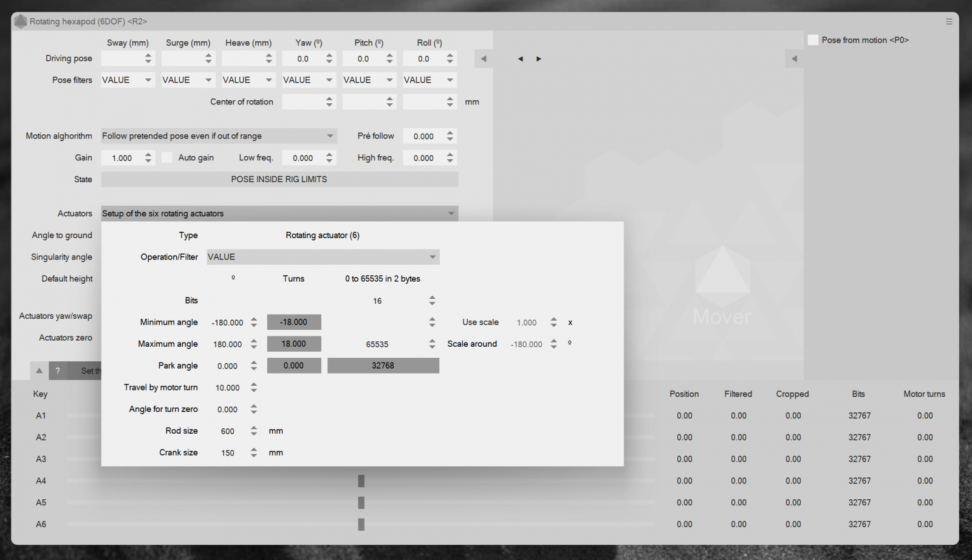
Task: Expand the Operation/Filter VALUE dropdown
Action: coord(323,257)
